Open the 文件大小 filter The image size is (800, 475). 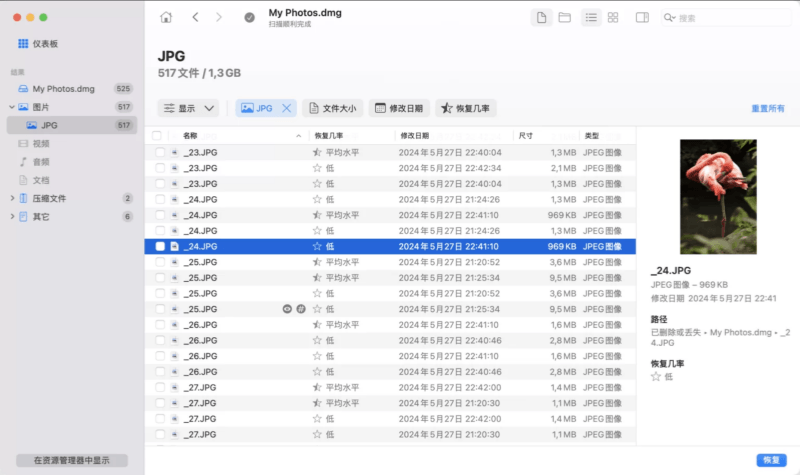(x=333, y=108)
